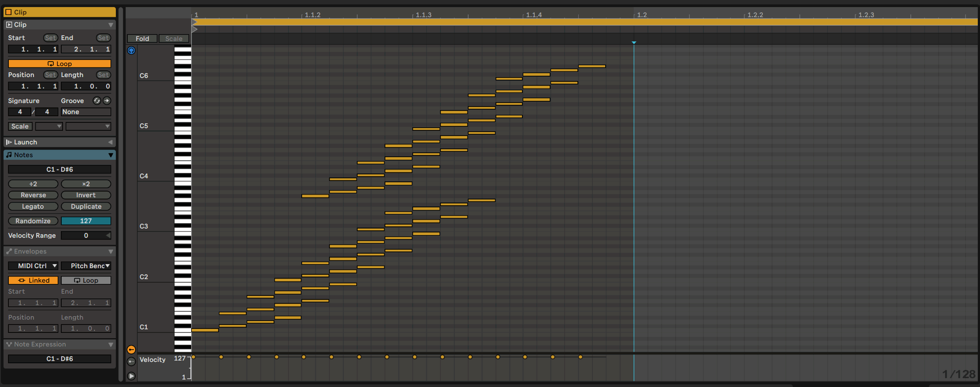Expand the Launch panel section
This screenshot has width=980, height=387.
pos(110,142)
